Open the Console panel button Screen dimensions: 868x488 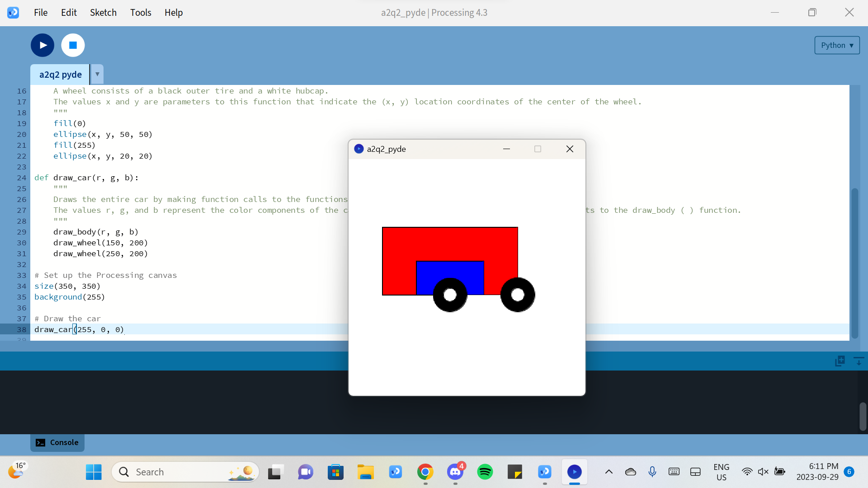point(57,442)
